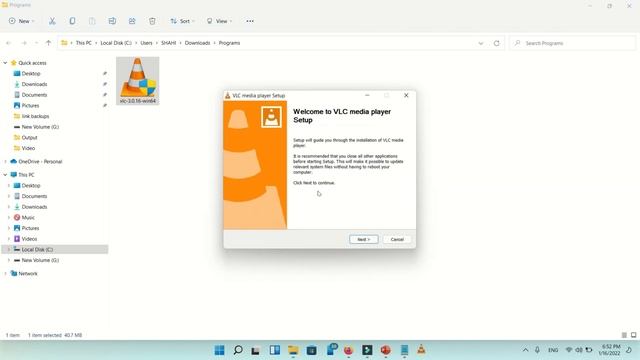
Task: Click Cancel in the VLC Setup dialog
Action: 397,239
